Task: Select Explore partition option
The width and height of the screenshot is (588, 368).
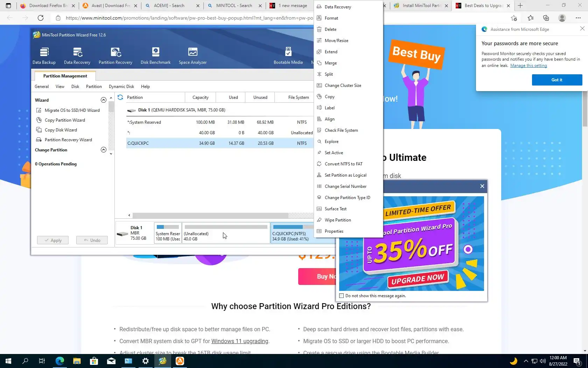Action: pos(349,142)
